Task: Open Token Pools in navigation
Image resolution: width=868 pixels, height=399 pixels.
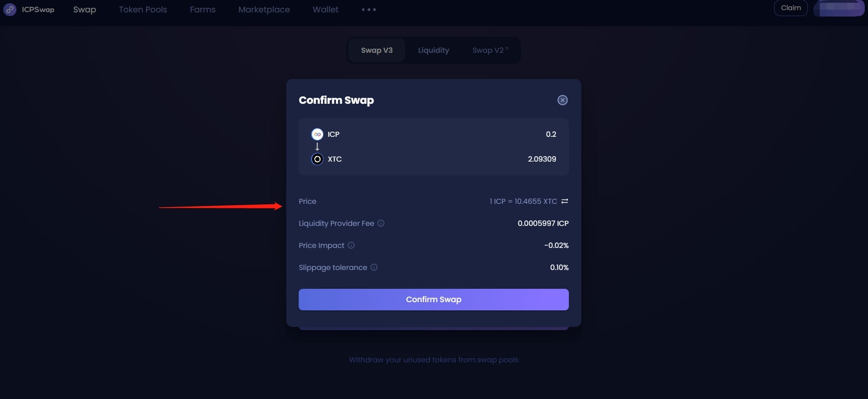Action: click(143, 10)
